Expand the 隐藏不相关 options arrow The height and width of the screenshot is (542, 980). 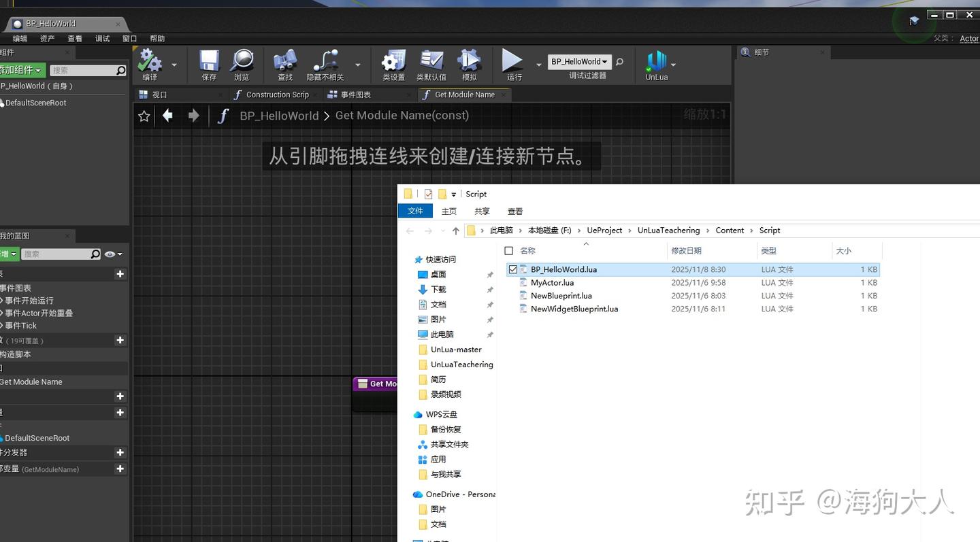coord(358,65)
